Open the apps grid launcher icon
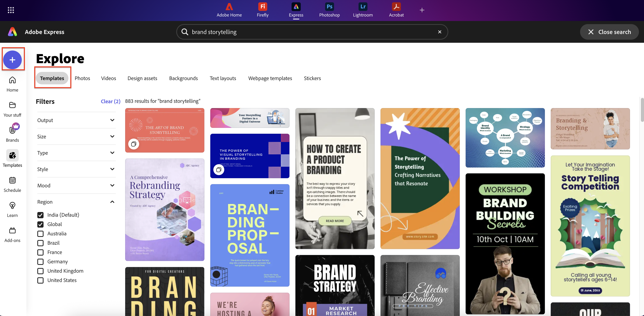The image size is (644, 316). point(11,10)
